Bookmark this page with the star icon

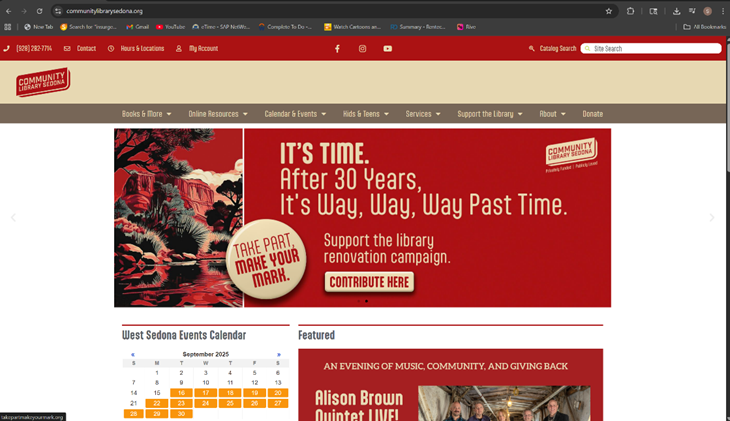click(608, 11)
